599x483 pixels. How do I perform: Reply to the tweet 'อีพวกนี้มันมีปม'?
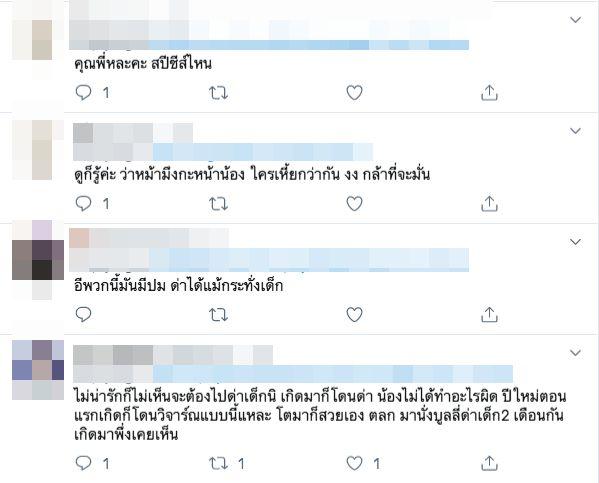pos(83,314)
